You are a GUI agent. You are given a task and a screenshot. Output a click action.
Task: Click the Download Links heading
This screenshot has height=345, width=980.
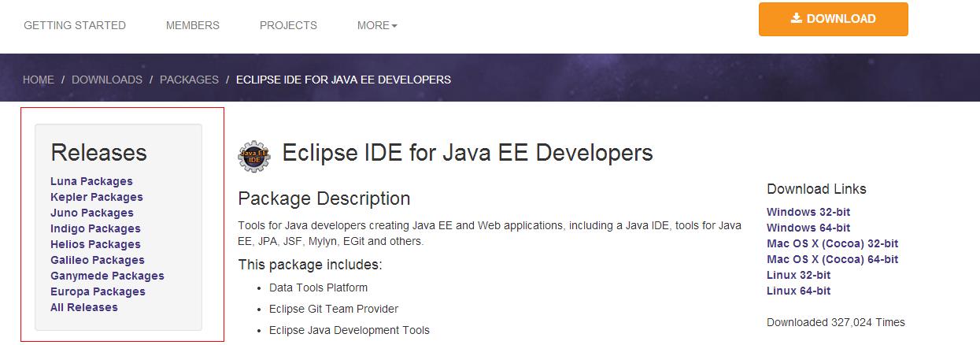(816, 189)
